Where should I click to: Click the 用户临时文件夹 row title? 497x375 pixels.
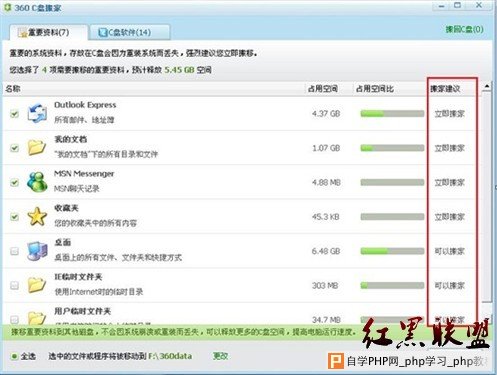point(82,311)
